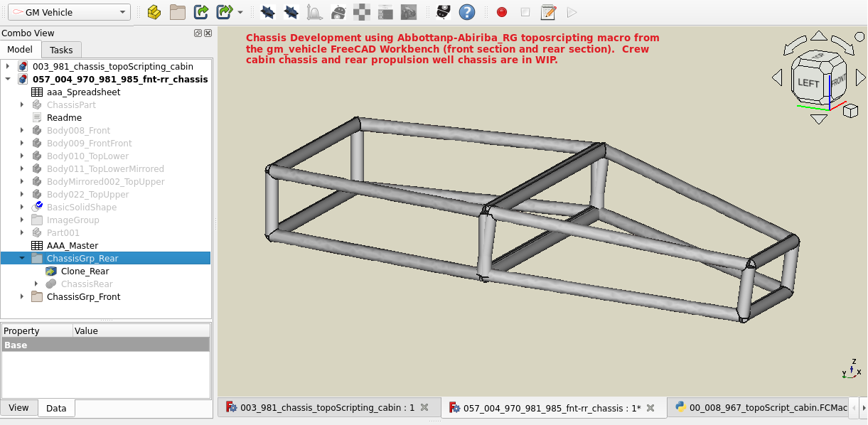Click the LEFT face of navigation cube
Image resolution: width=868 pixels, height=425 pixels.
pos(808,82)
